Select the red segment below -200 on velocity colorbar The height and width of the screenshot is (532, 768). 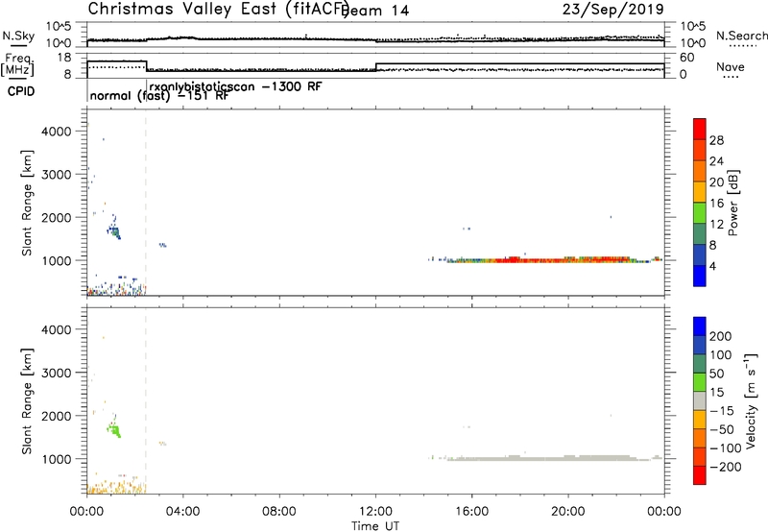700,475
